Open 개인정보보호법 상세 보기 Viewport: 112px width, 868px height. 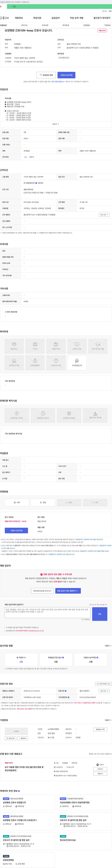tap(42, 591)
